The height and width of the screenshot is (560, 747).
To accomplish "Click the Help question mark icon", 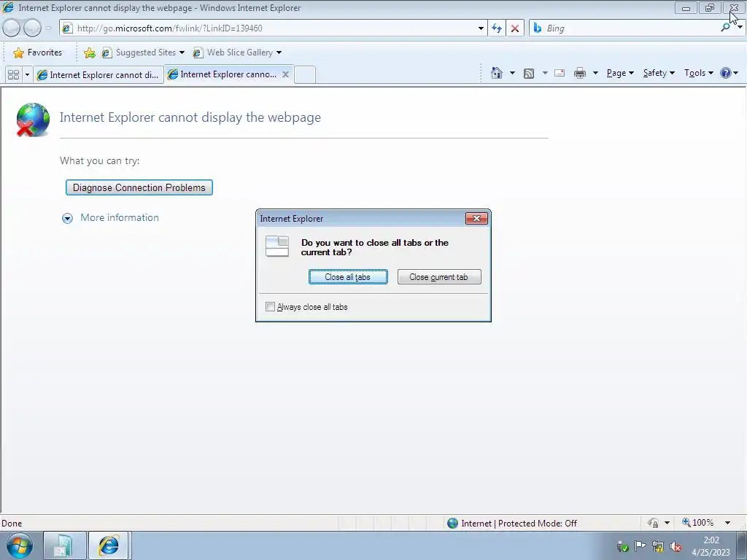I will (726, 73).
